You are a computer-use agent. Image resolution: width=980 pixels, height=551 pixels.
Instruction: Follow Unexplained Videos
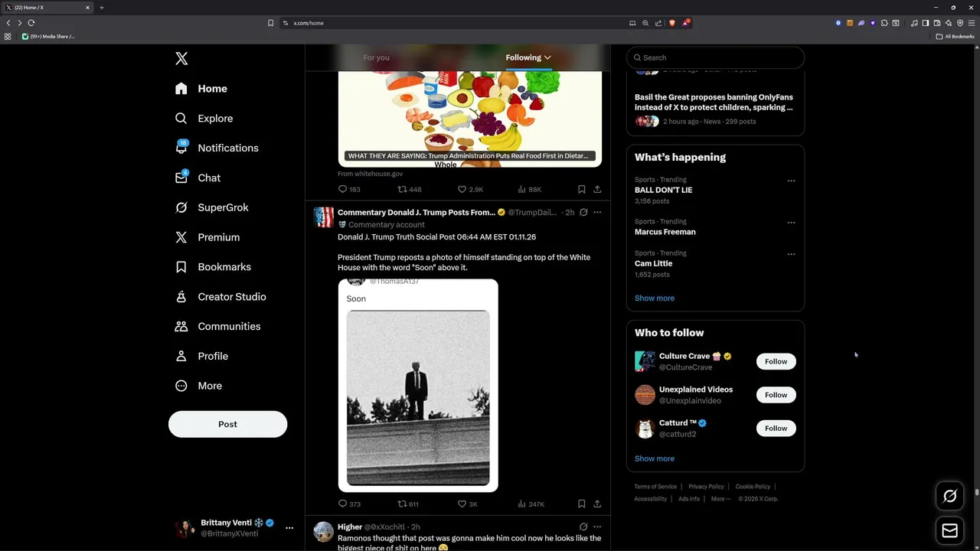776,395
